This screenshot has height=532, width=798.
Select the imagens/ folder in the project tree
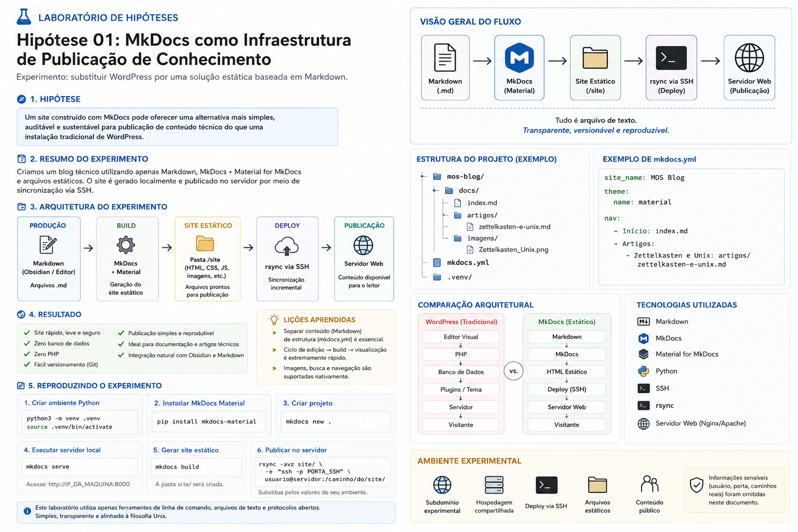click(476, 238)
